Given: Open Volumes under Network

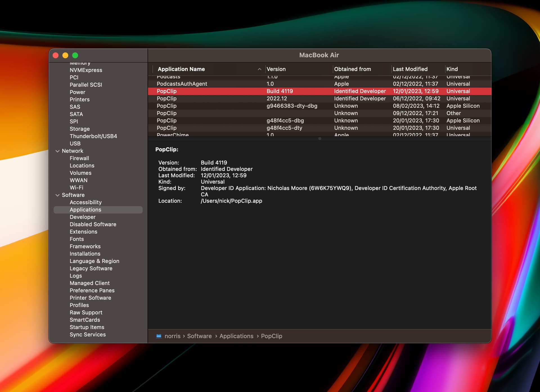Looking at the screenshot, I should (x=80, y=173).
